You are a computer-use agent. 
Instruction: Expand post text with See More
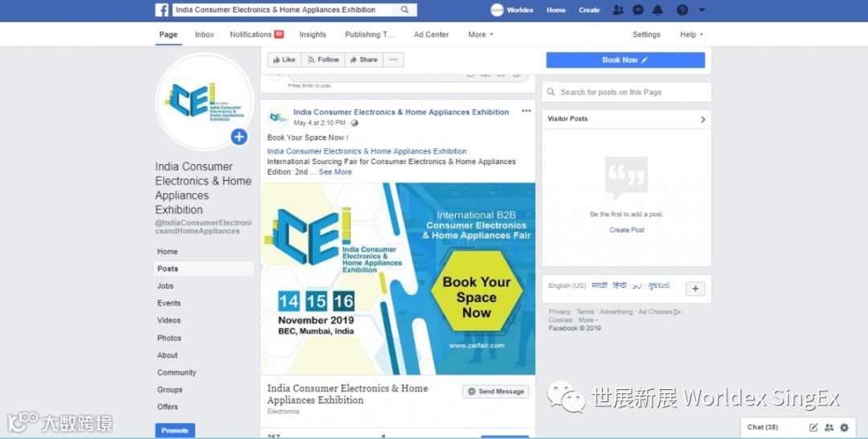coord(335,172)
